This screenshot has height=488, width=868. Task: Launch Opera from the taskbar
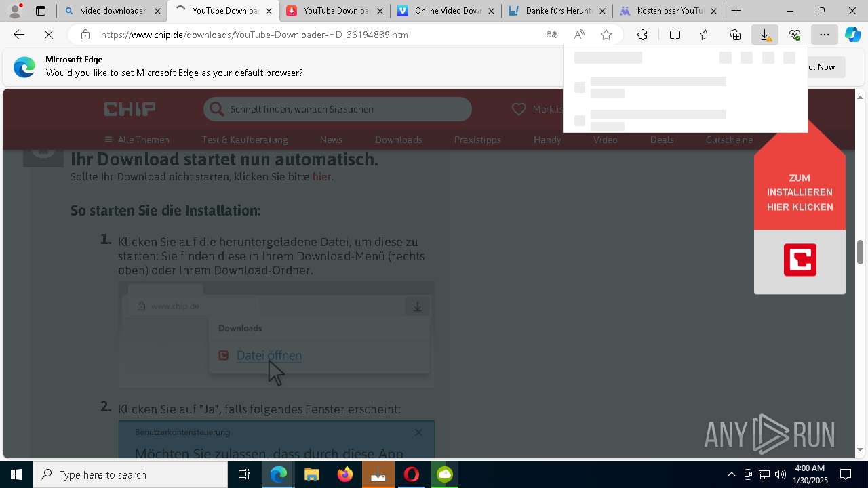tap(412, 474)
